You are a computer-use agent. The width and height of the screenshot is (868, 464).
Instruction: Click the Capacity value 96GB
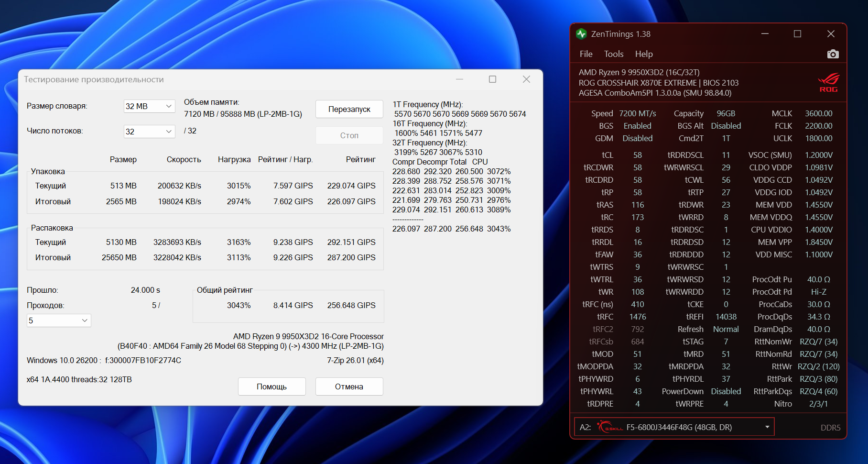(x=726, y=113)
